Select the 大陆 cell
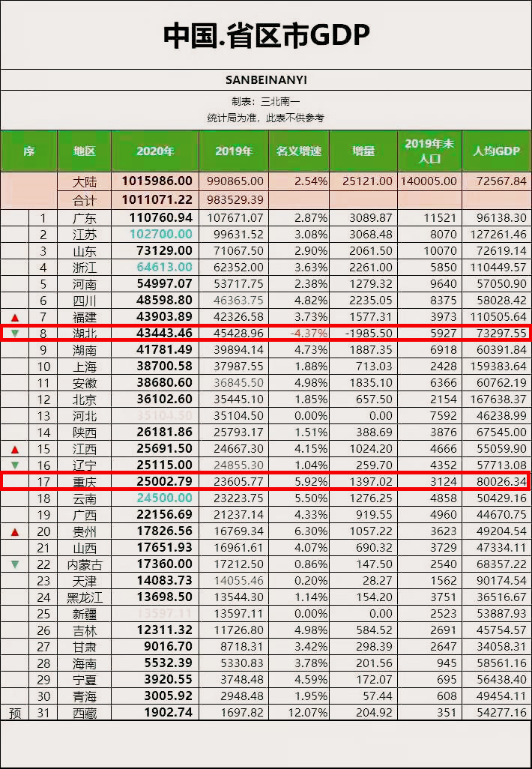This screenshot has height=769, width=532. (x=85, y=181)
